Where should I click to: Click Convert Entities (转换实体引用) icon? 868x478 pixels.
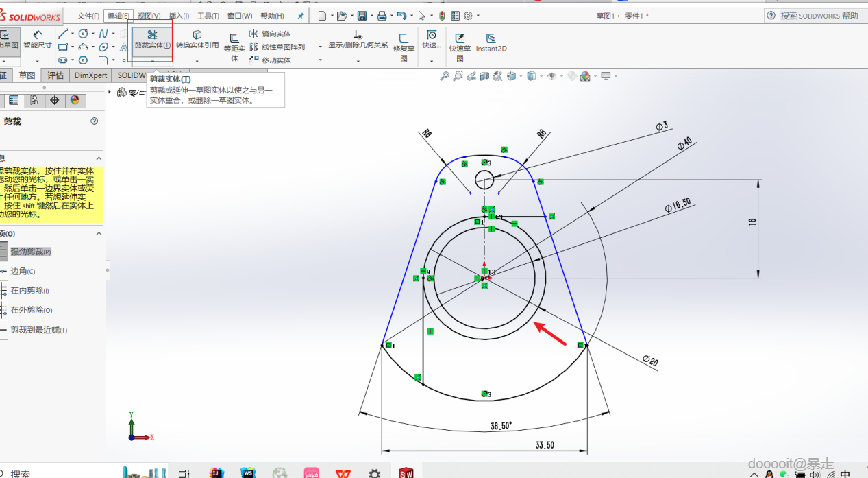click(x=197, y=38)
